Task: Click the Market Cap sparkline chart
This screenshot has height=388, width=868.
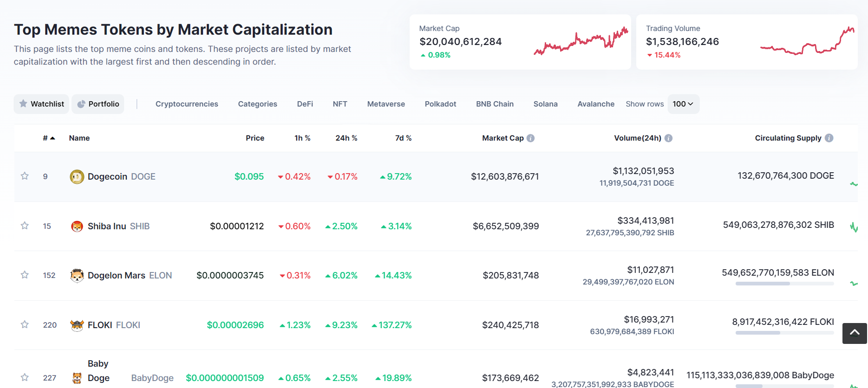Action: [x=581, y=41]
